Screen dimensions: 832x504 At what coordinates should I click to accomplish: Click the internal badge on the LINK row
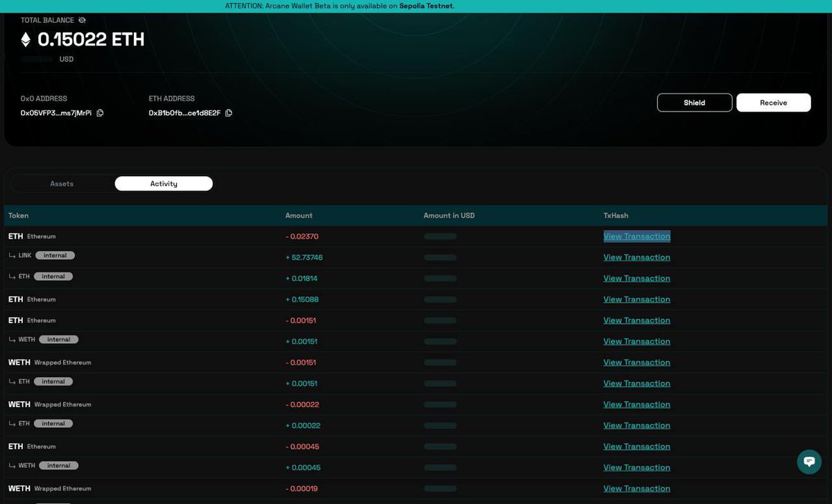(x=55, y=255)
